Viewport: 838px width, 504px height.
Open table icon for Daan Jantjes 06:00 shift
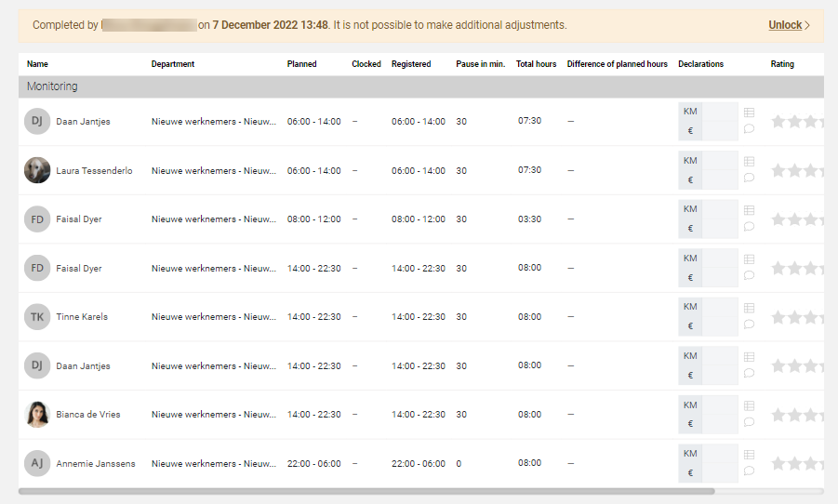click(x=750, y=113)
